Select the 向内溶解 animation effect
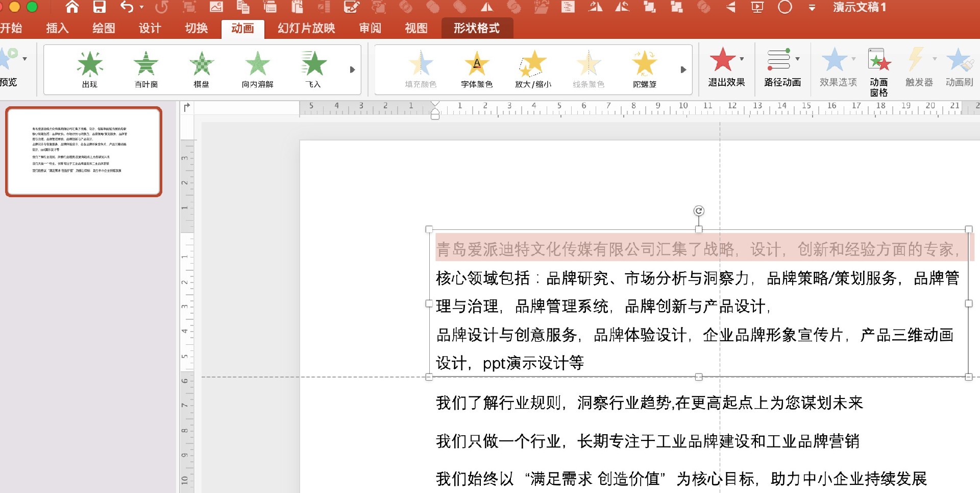This screenshot has width=980, height=493. (258, 69)
